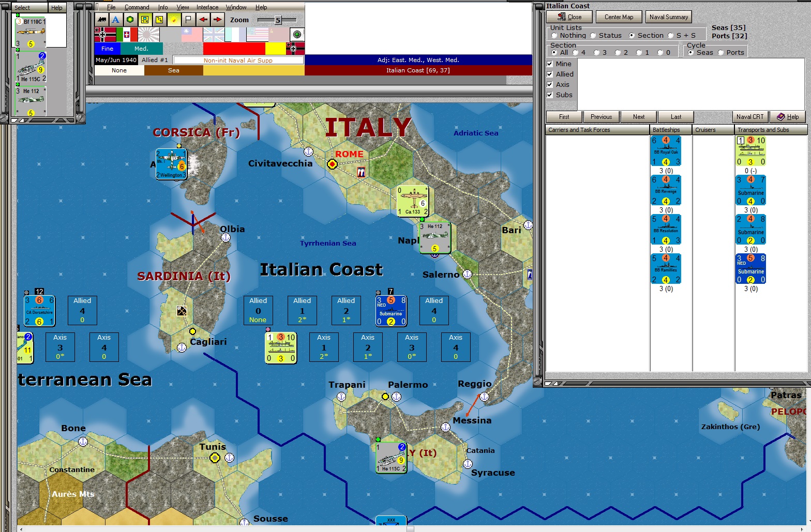Select section 4 radio button

pos(579,53)
